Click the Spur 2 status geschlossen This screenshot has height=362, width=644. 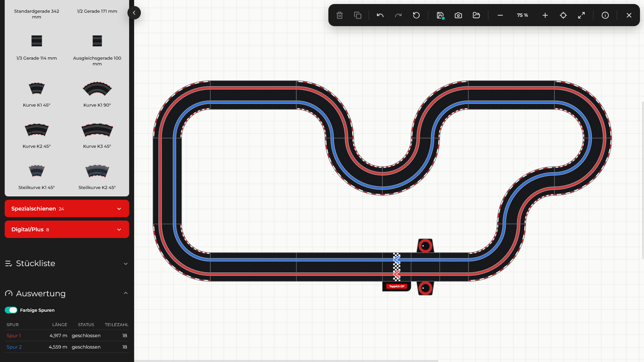(x=86, y=347)
